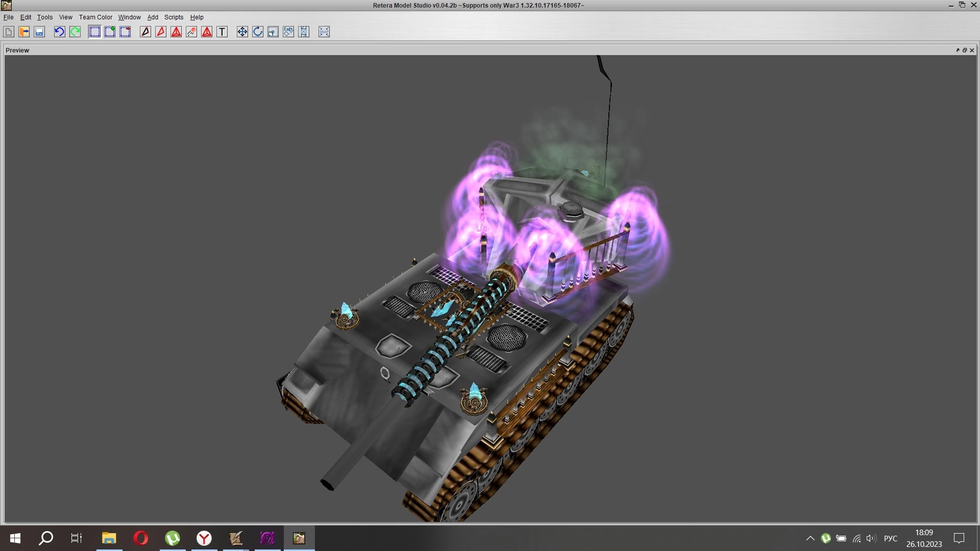Open the Tools menu
The image size is (980, 551).
click(x=45, y=17)
